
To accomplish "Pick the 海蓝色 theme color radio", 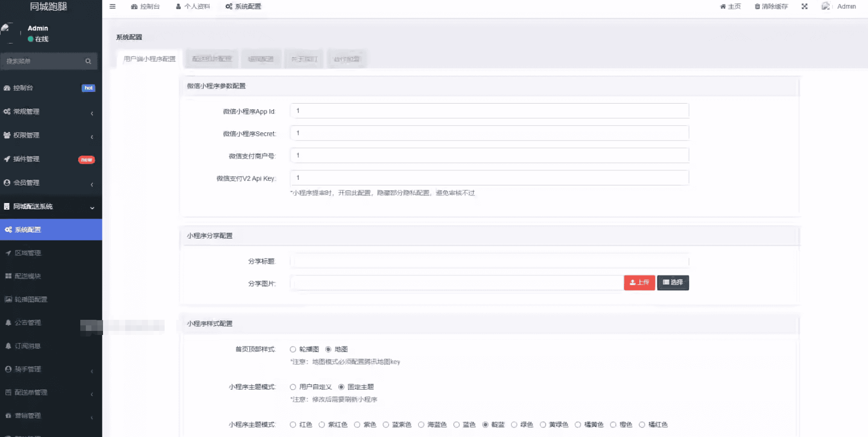I will [421, 425].
